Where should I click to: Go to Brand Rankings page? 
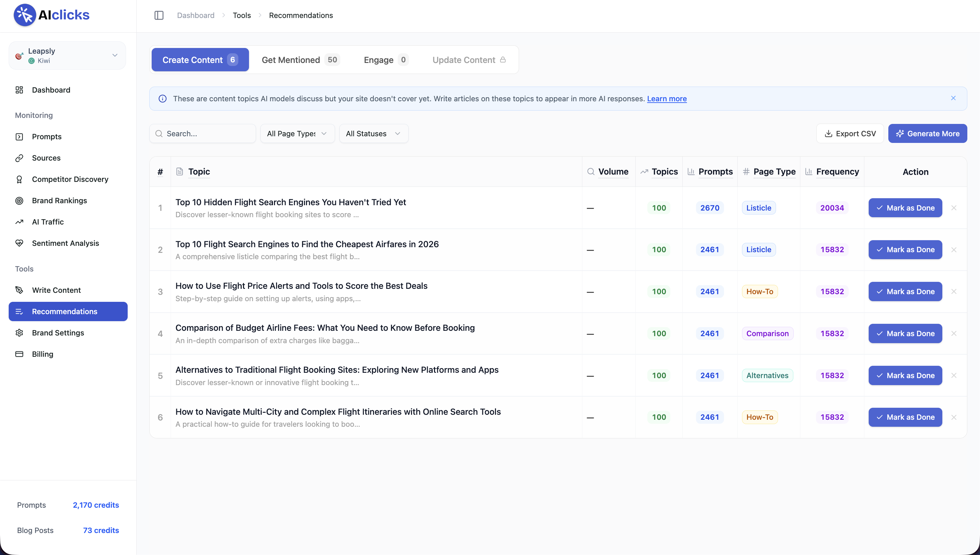(59, 201)
